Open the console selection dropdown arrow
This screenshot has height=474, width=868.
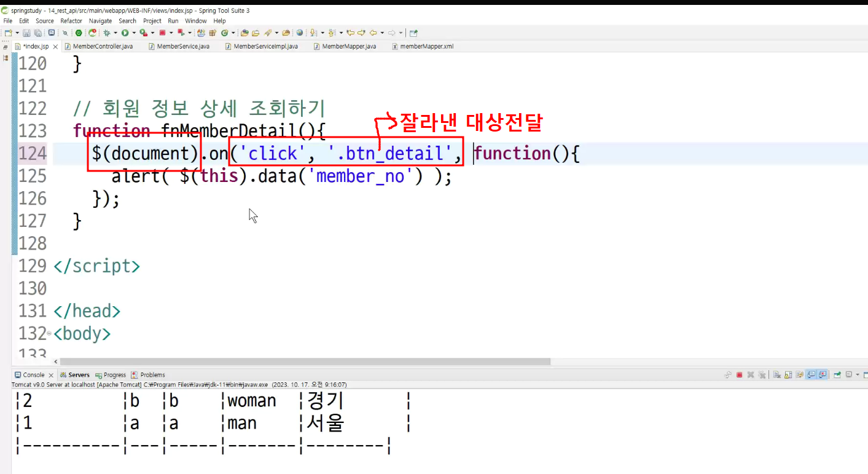[x=858, y=374]
